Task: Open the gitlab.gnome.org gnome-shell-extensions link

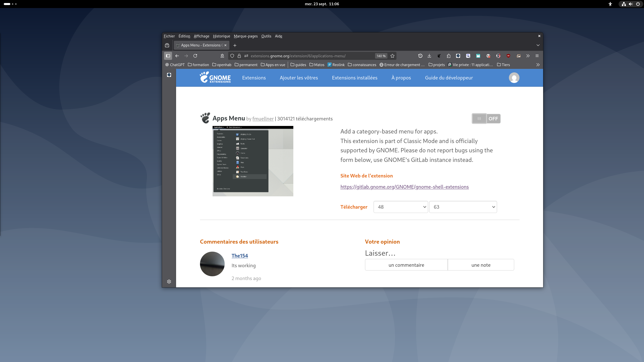Action: click(405, 187)
